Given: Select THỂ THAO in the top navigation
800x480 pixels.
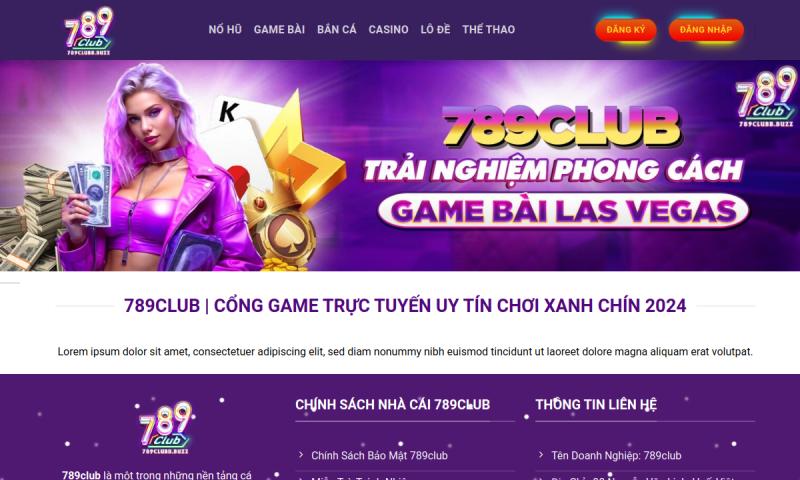Looking at the screenshot, I should coord(488,30).
